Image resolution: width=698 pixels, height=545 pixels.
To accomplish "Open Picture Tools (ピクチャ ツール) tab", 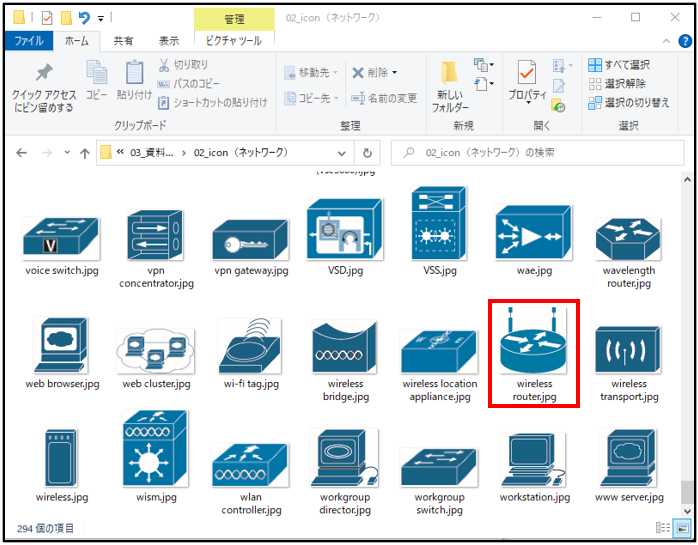I will (x=234, y=41).
